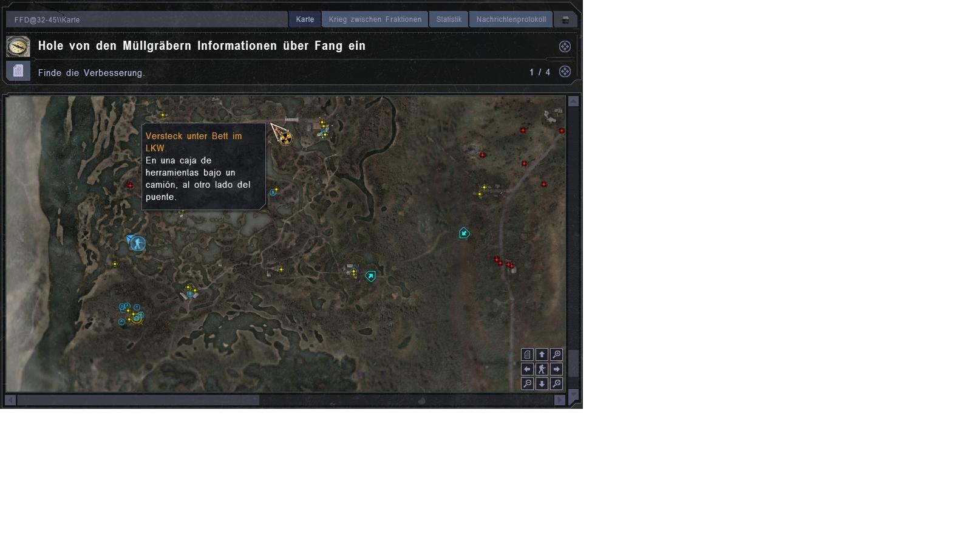This screenshot has width=980, height=545.
Task: Pan the map up with arrow button
Action: (x=542, y=354)
